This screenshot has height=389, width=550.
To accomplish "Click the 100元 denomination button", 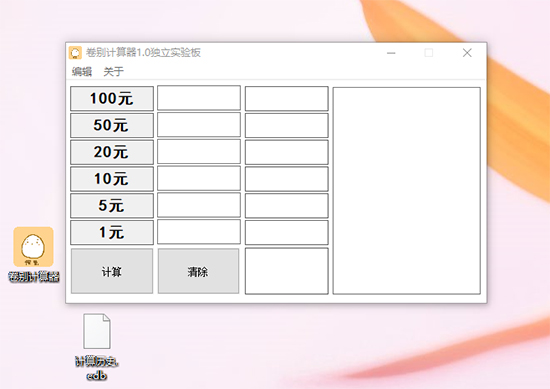I will click(x=112, y=99).
